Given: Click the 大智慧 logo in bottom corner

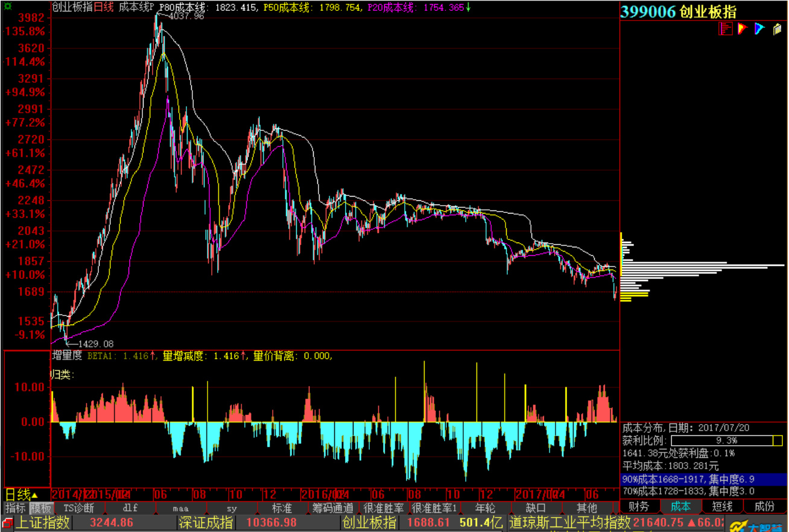Looking at the screenshot, I should point(757,525).
